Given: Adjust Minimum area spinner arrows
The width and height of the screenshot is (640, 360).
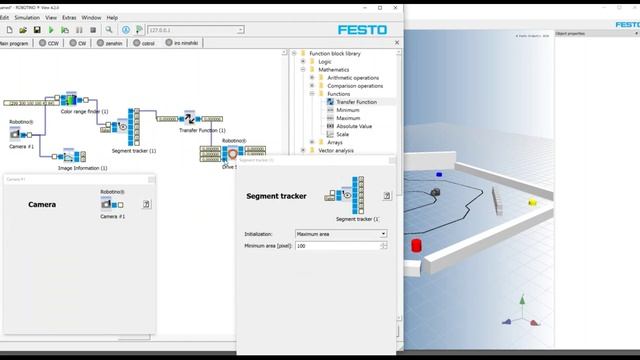Looking at the screenshot, I should 384,246.
